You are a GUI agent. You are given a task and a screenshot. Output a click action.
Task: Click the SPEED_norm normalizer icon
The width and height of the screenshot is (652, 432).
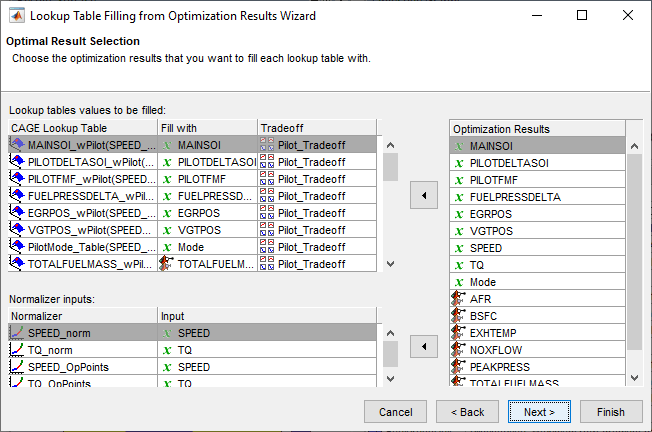tap(17, 333)
